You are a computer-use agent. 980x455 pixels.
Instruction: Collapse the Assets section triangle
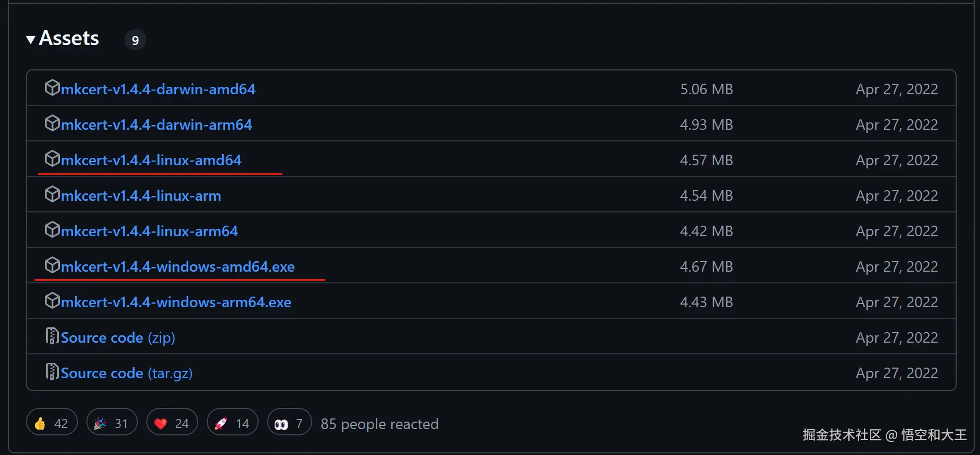pos(31,39)
